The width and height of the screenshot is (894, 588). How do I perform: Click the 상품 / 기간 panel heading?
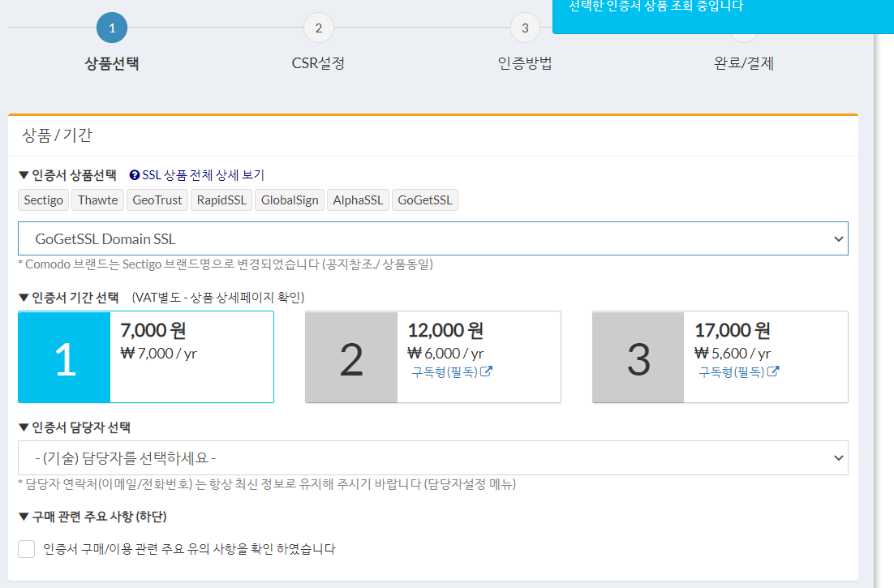coord(57,135)
